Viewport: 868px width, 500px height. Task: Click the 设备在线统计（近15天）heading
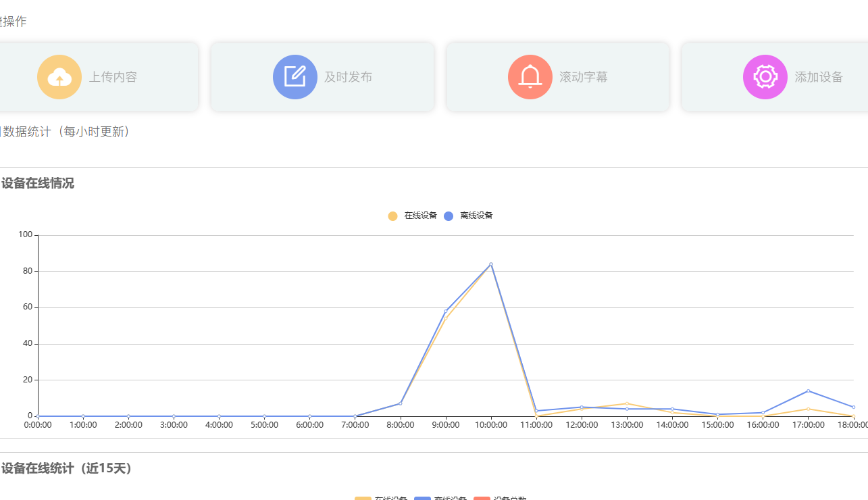click(66, 468)
